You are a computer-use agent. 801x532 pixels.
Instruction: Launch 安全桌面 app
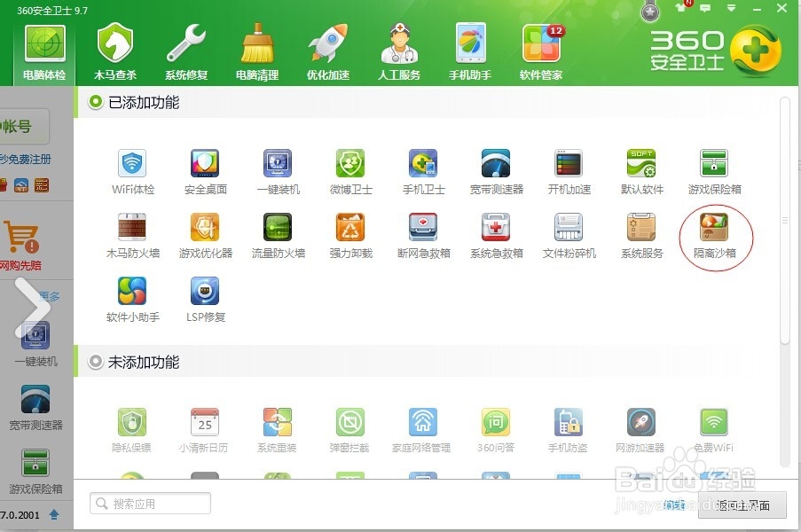tap(206, 171)
